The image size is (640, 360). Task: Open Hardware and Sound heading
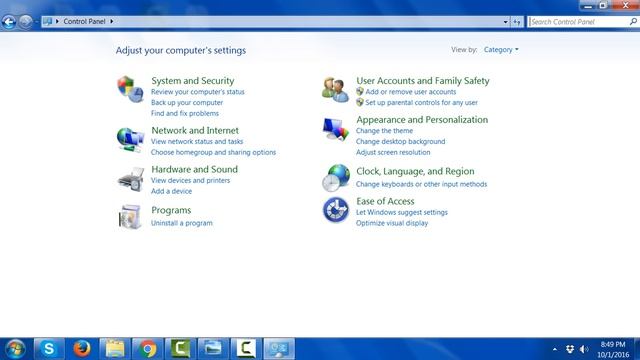pyautogui.click(x=194, y=169)
